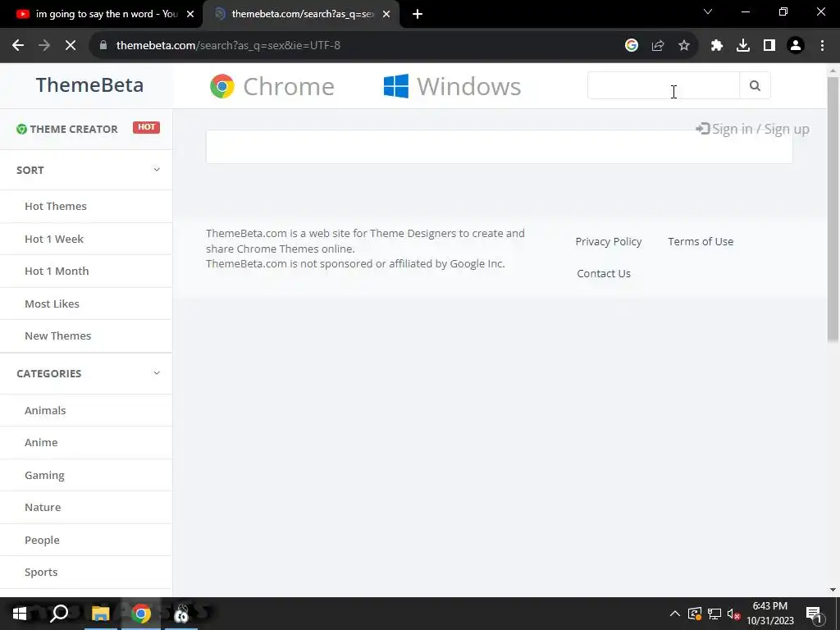This screenshot has height=630, width=840.
Task: Click the green Theme Creator icon
Action: point(21,129)
